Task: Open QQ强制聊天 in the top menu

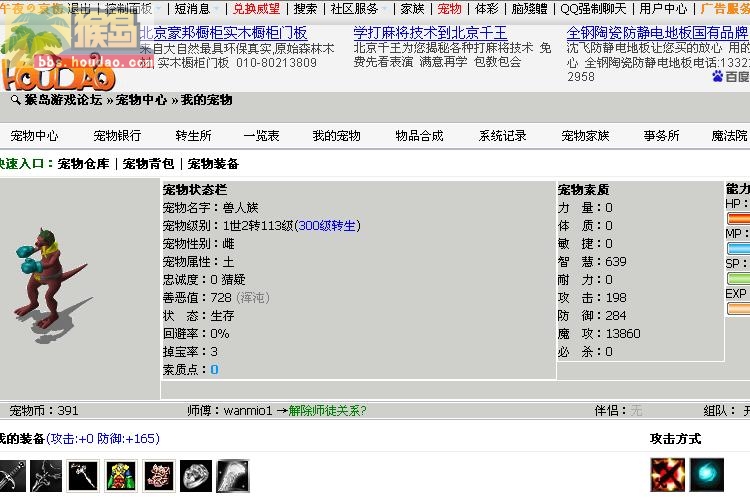Action: pos(593,8)
